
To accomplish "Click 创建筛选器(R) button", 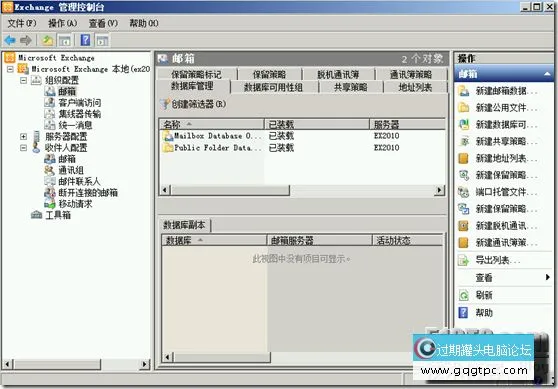I will 194,104.
